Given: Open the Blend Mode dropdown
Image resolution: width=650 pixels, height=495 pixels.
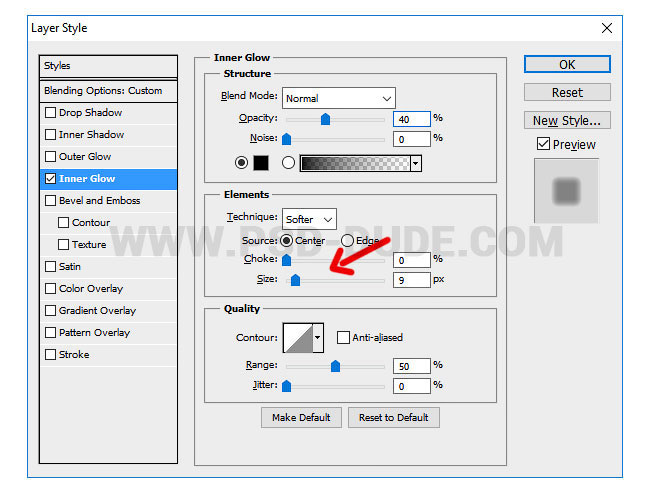Looking at the screenshot, I should coord(339,98).
